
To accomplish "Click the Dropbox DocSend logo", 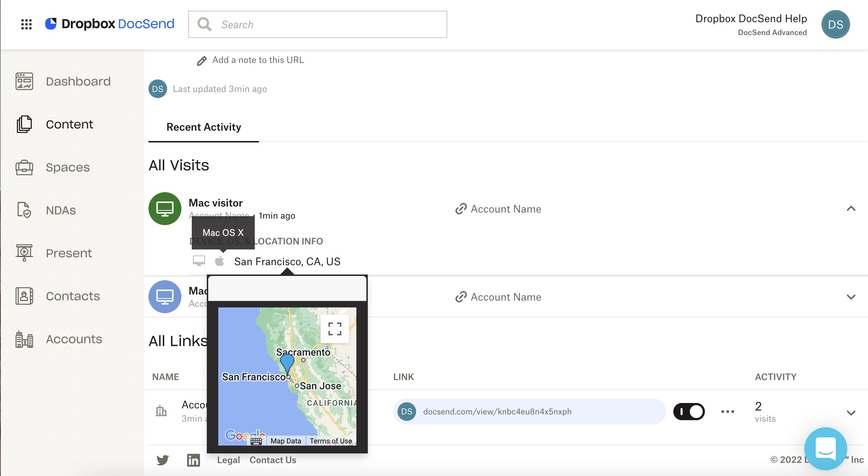I will [109, 24].
